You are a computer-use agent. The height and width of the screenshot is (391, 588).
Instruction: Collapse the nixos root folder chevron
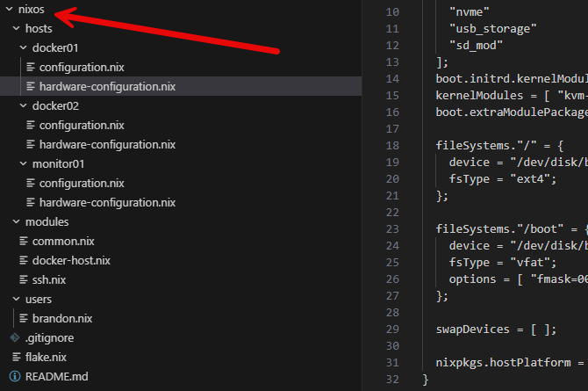[10, 9]
